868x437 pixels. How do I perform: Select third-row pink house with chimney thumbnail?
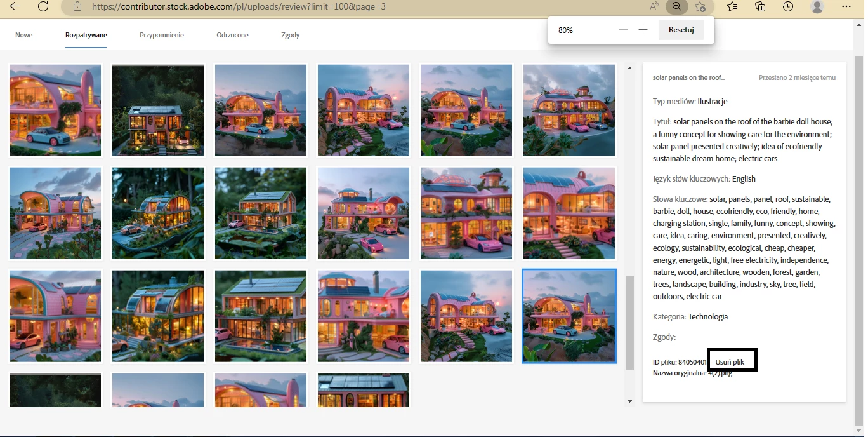[364, 316]
